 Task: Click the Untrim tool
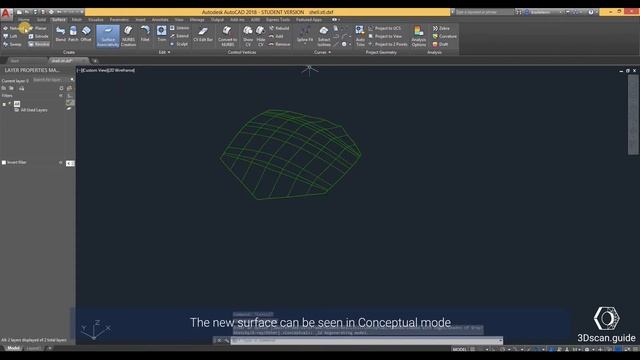tap(179, 28)
